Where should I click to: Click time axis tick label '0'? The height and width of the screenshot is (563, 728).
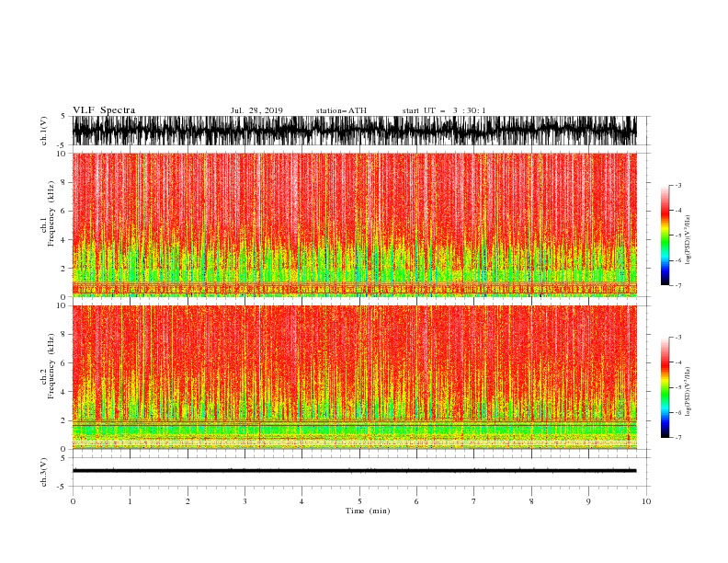pyautogui.click(x=73, y=501)
